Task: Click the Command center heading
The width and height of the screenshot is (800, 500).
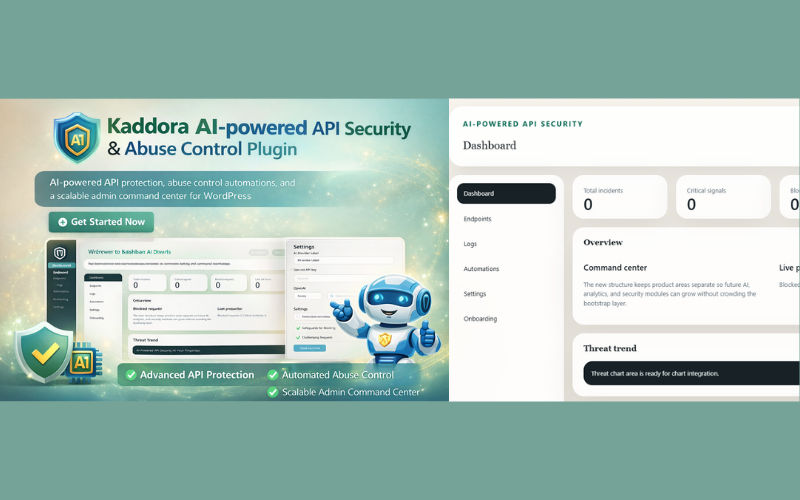Action: [615, 267]
